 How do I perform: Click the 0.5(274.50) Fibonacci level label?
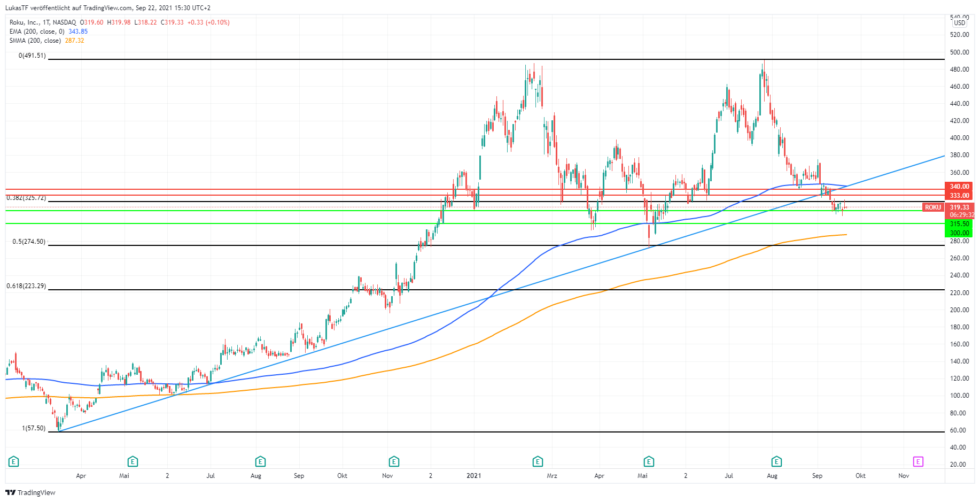click(x=29, y=242)
